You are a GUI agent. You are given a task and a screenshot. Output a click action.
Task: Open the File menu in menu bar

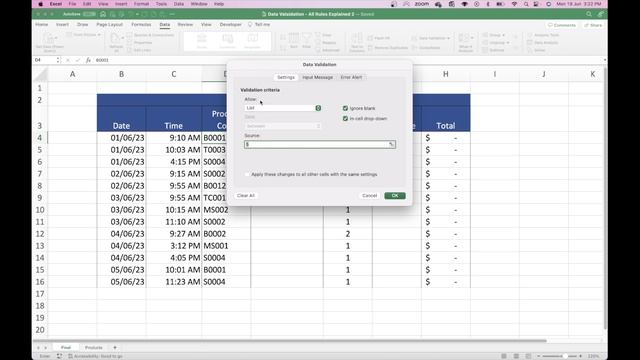click(x=72, y=4)
